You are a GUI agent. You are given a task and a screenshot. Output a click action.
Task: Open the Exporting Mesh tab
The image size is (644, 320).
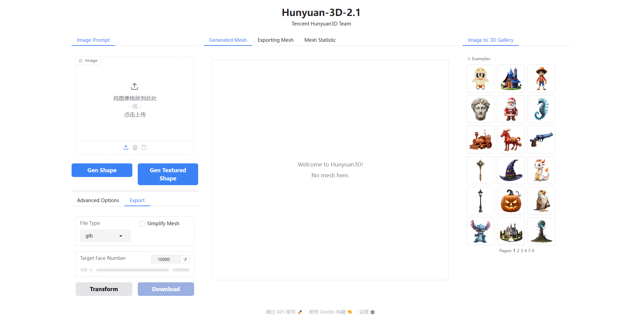[x=276, y=40]
